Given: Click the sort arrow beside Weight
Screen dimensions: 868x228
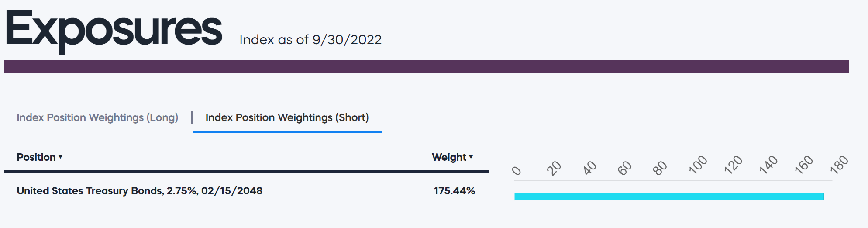Looking at the screenshot, I should (x=471, y=157).
